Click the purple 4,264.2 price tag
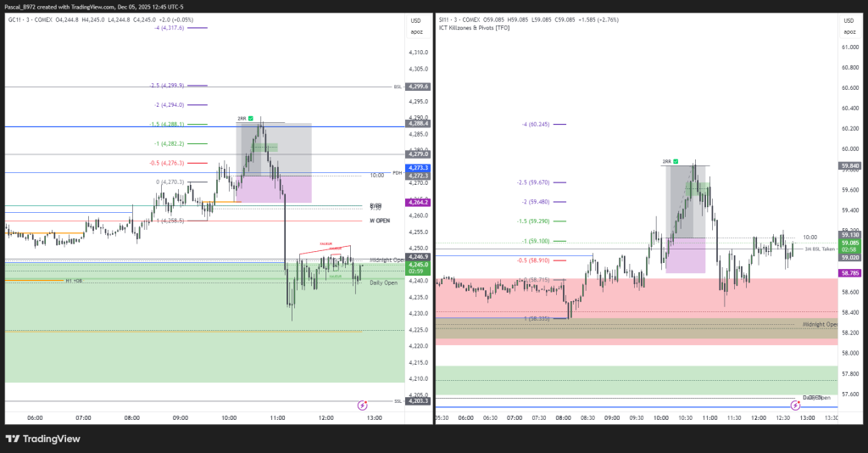 point(418,203)
